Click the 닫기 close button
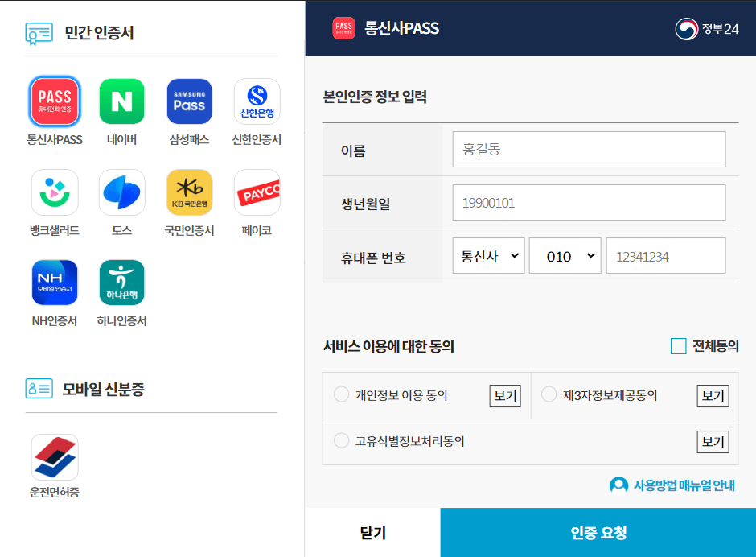This screenshot has height=557, width=756. (x=372, y=532)
